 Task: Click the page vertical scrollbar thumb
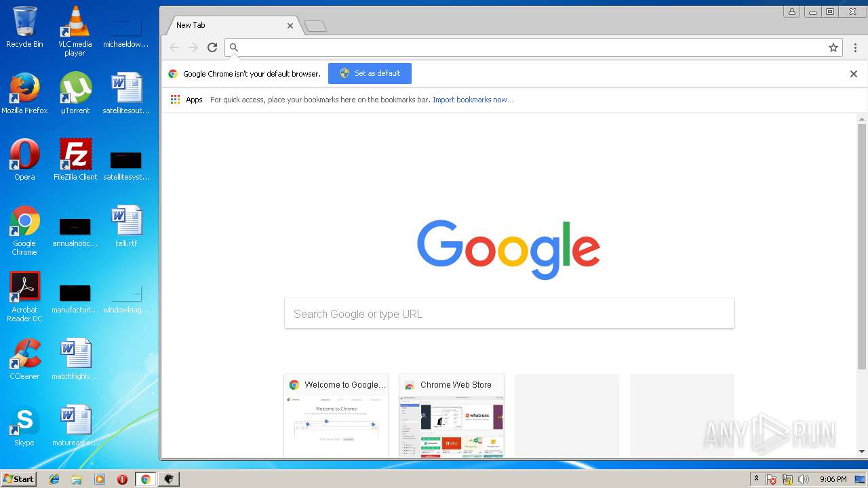click(x=862, y=246)
